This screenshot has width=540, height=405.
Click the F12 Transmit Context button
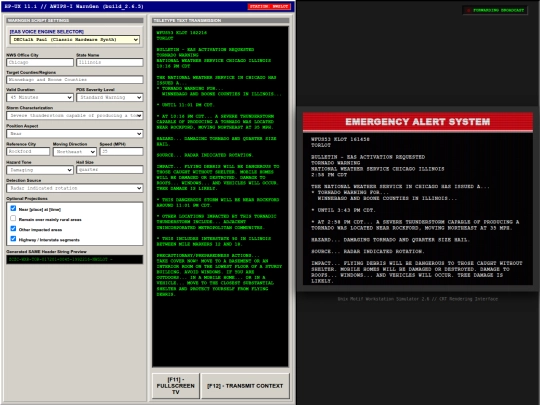245,386
